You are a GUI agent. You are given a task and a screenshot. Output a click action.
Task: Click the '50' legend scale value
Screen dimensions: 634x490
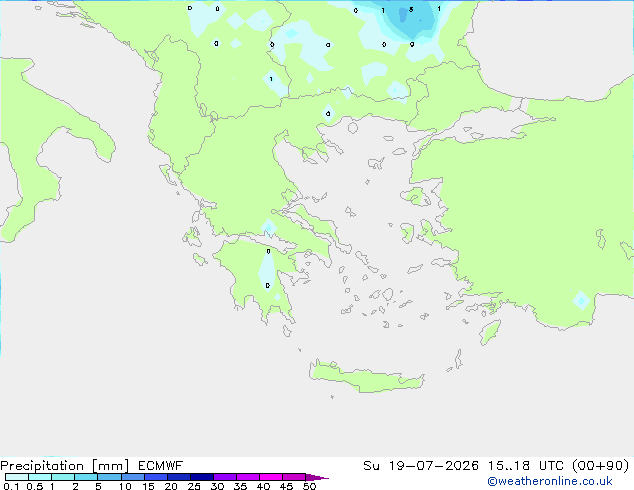pyautogui.click(x=309, y=486)
